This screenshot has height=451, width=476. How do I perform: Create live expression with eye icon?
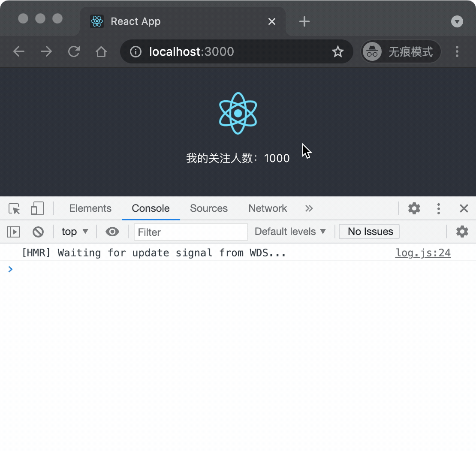click(x=112, y=232)
